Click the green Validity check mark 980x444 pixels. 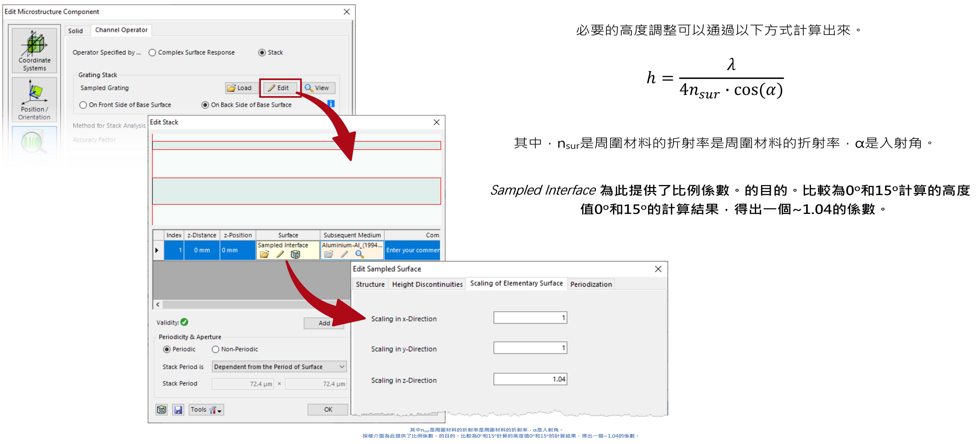tap(185, 322)
